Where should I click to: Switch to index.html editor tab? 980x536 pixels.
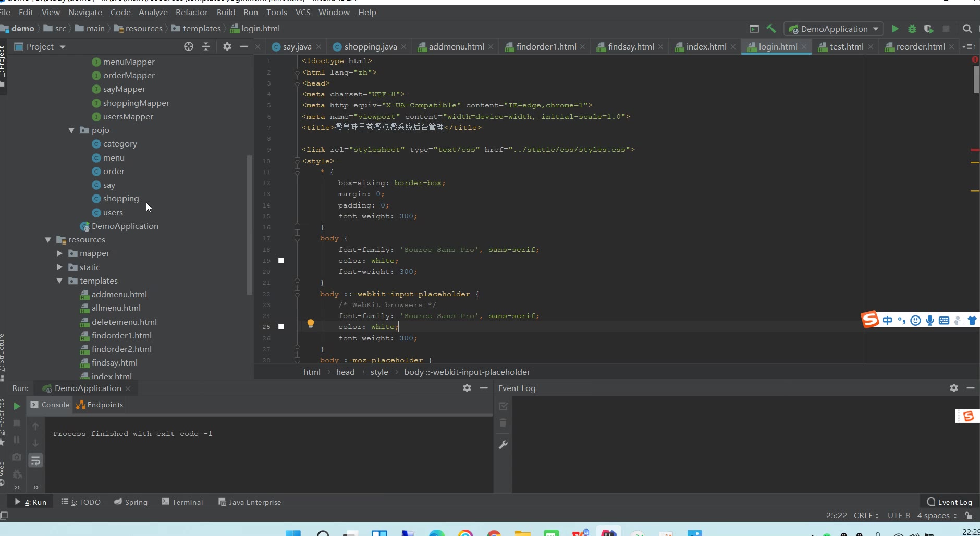(x=706, y=47)
